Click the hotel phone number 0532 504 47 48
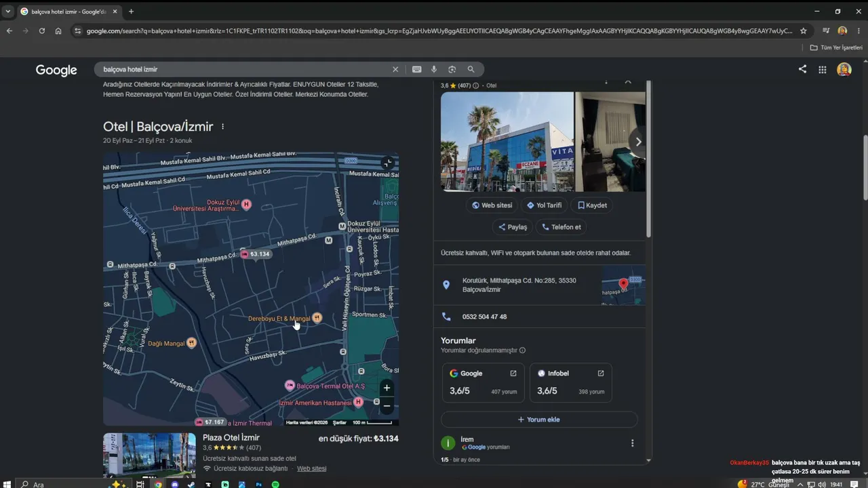 pyautogui.click(x=484, y=317)
